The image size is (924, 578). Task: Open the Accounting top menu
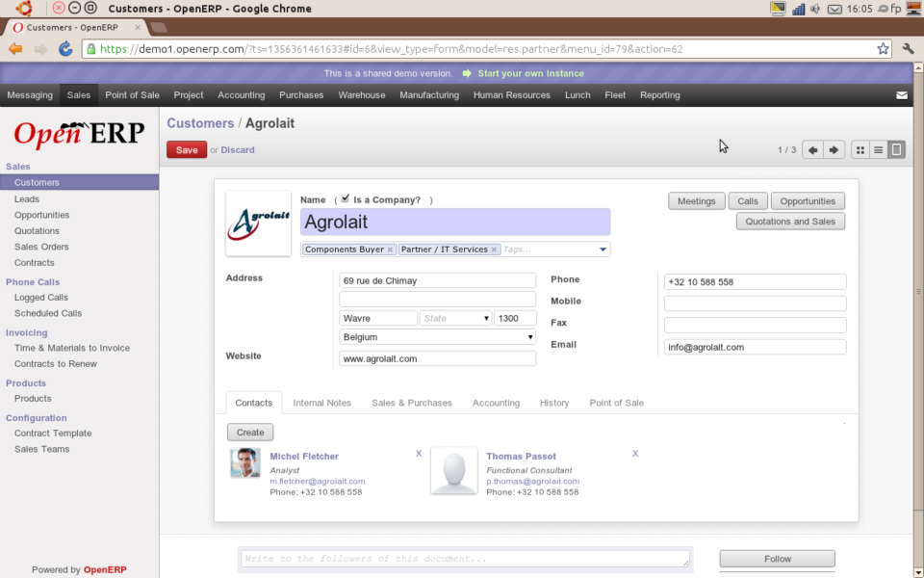point(241,95)
